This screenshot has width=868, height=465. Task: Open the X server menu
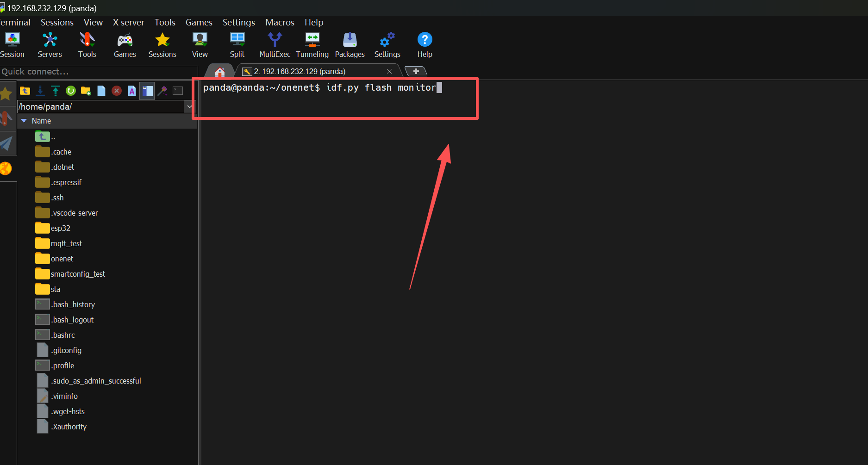128,22
